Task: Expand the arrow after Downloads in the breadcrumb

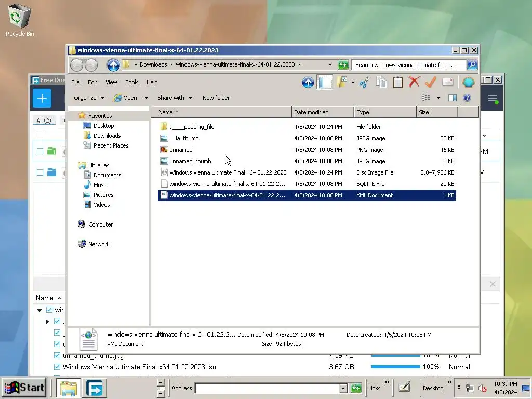Action: [171, 64]
